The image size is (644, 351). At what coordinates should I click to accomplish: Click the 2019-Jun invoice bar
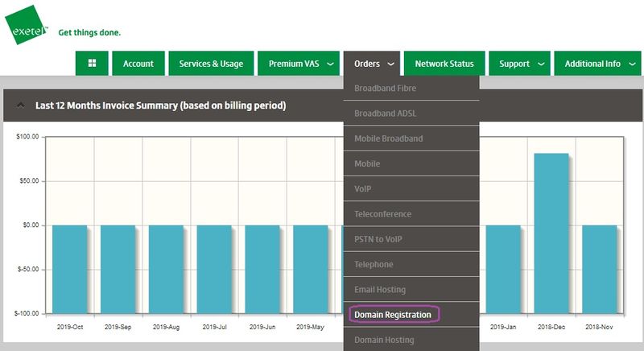click(x=262, y=270)
